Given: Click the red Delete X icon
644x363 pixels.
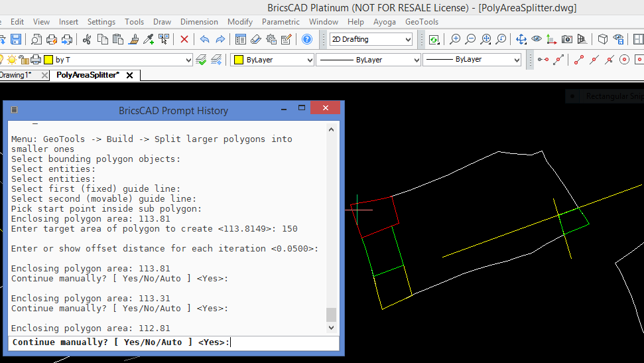Looking at the screenshot, I should click(x=184, y=40).
